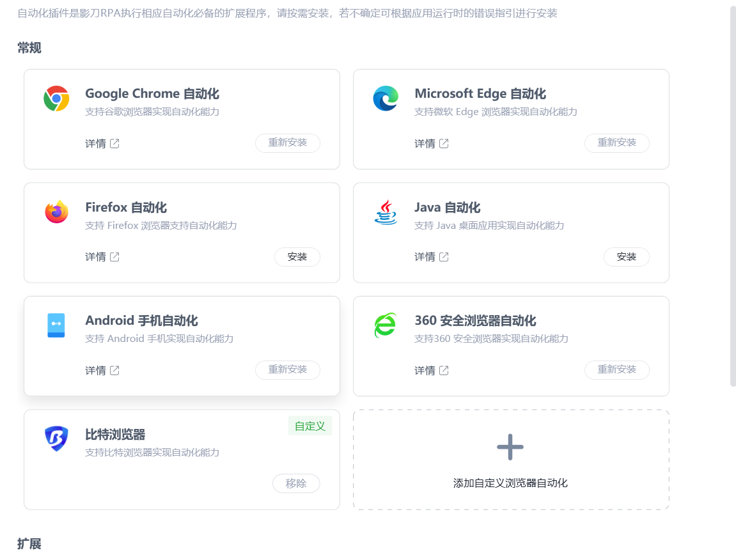Open external link icon in Google Chrome card
Image resolution: width=736 pixels, height=560 pixels.
point(114,144)
